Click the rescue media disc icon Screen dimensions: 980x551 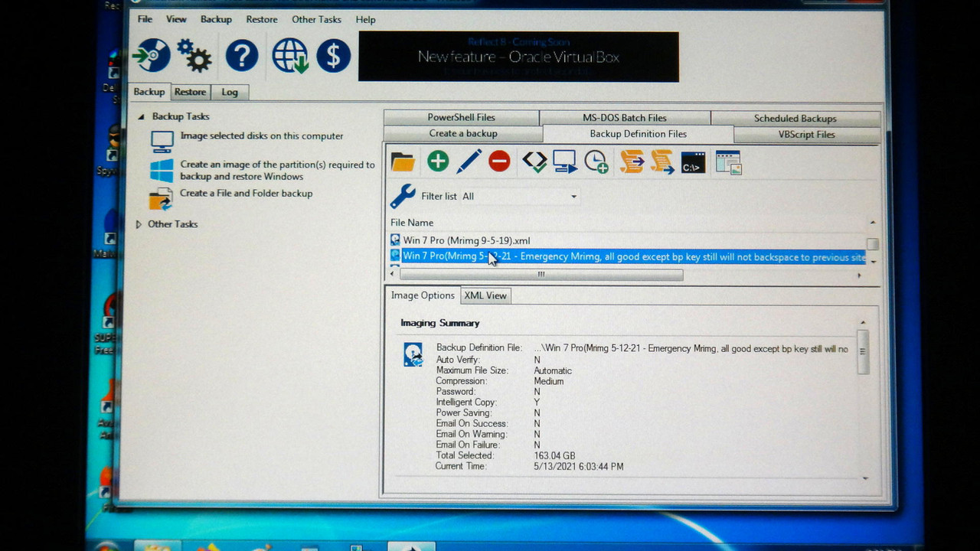point(151,56)
